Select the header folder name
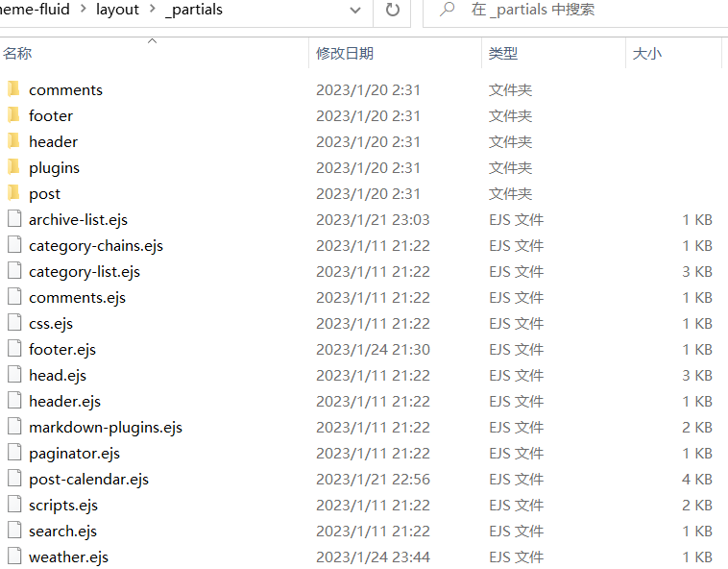 tap(53, 141)
